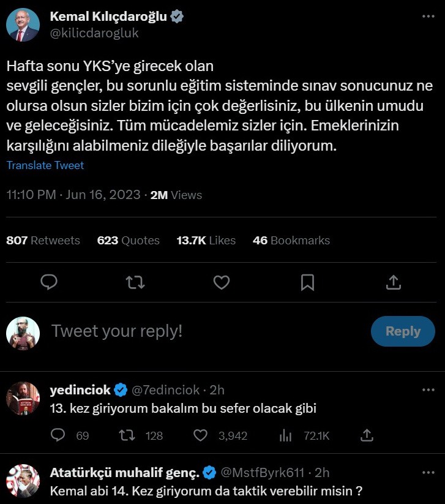Click the share icon under the main tweet

tap(394, 282)
